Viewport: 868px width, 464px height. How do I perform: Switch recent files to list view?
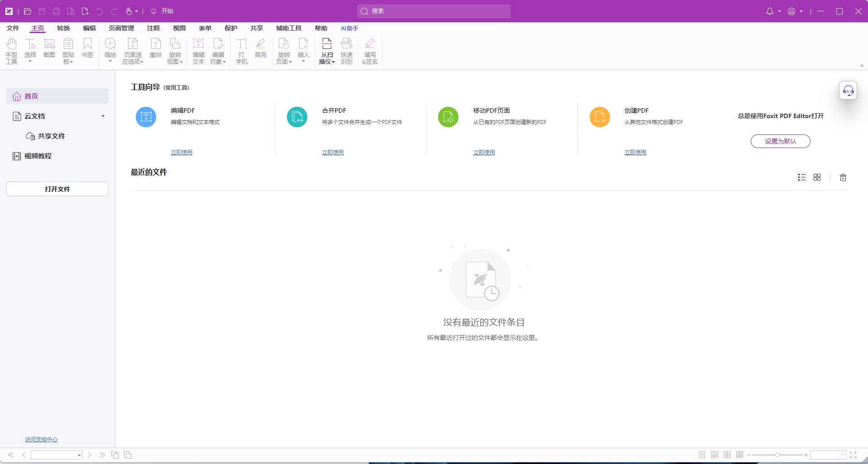tap(802, 177)
